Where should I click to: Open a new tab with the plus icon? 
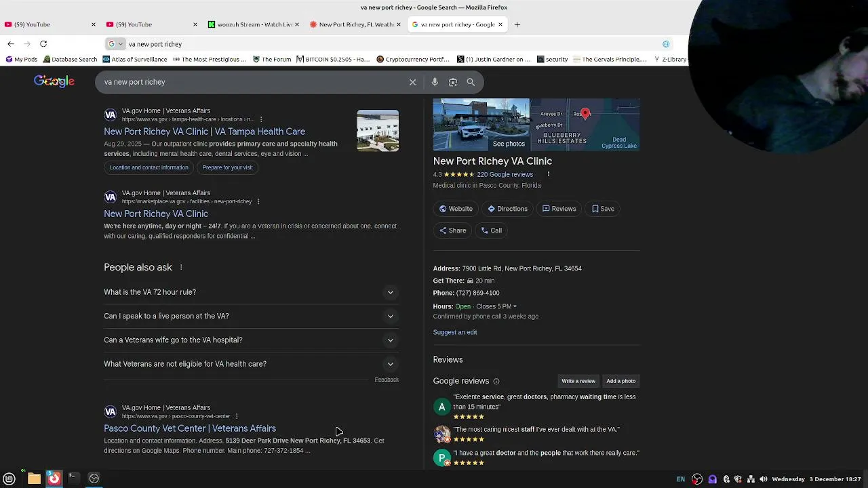pos(517,24)
